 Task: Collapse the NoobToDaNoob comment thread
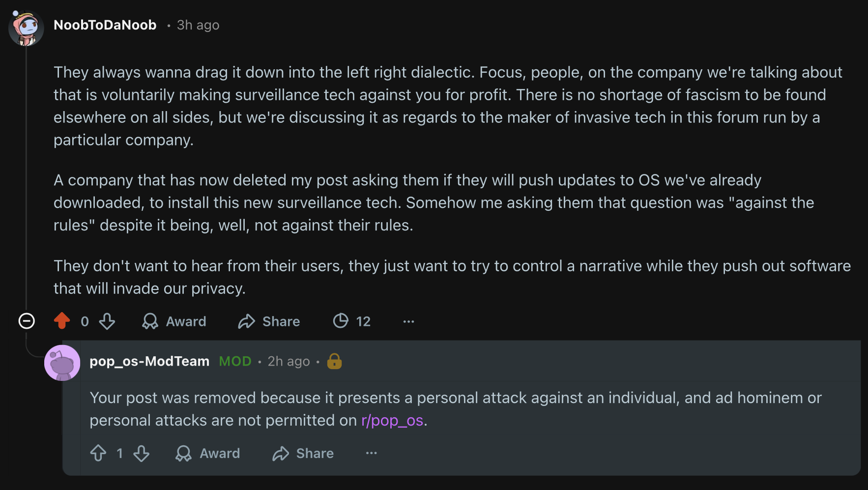coord(27,321)
